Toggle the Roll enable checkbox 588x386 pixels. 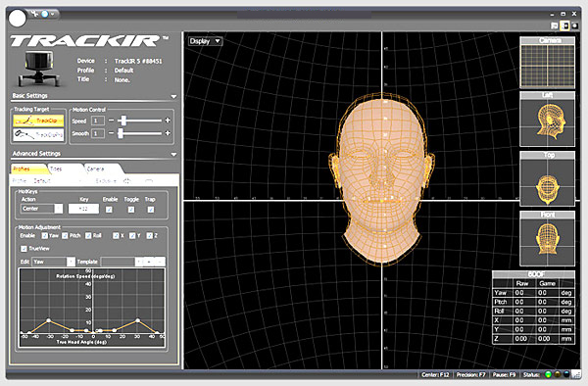88,236
